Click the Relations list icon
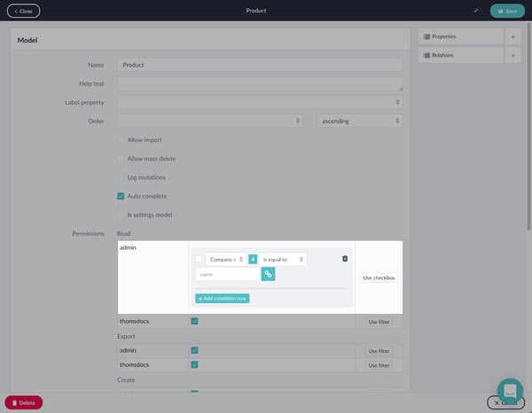Image resolution: width=532 pixels, height=413 pixels. 427,55
